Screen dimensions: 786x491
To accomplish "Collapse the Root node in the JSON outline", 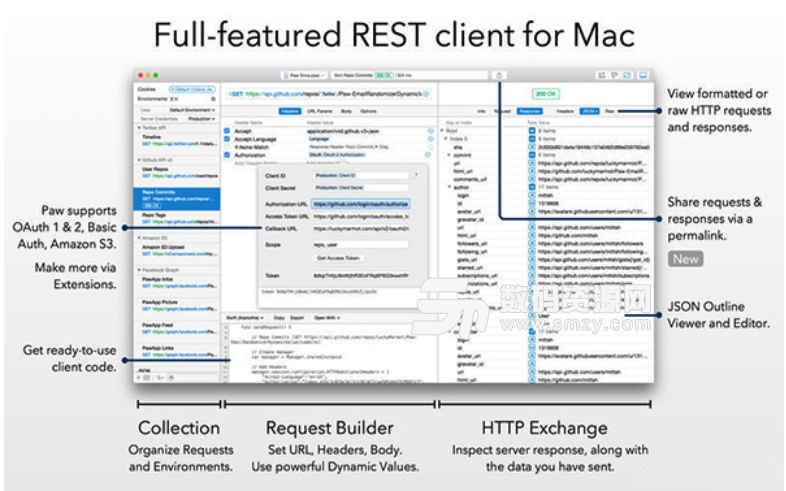I will coord(443,131).
